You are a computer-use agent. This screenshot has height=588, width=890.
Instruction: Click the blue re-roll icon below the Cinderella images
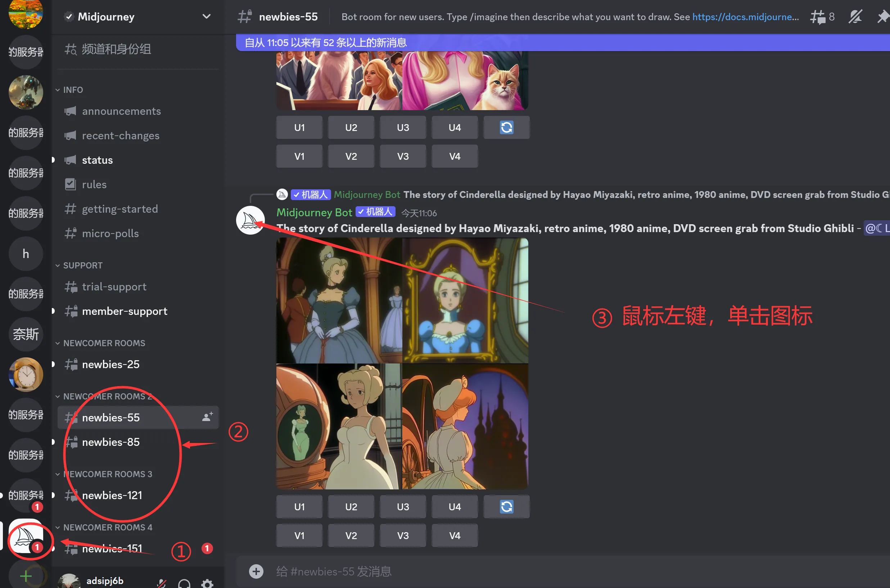[506, 507]
